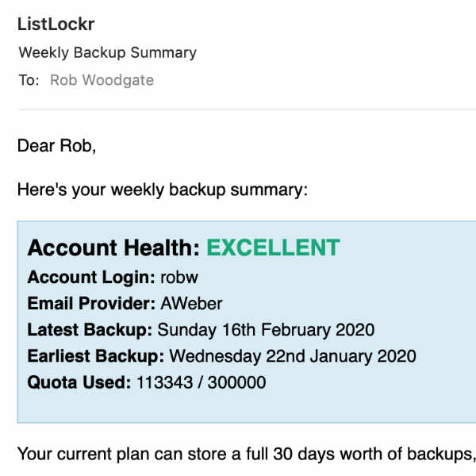The image size is (476, 476).
Task: Click the Latest Backup label
Action: (x=90, y=330)
